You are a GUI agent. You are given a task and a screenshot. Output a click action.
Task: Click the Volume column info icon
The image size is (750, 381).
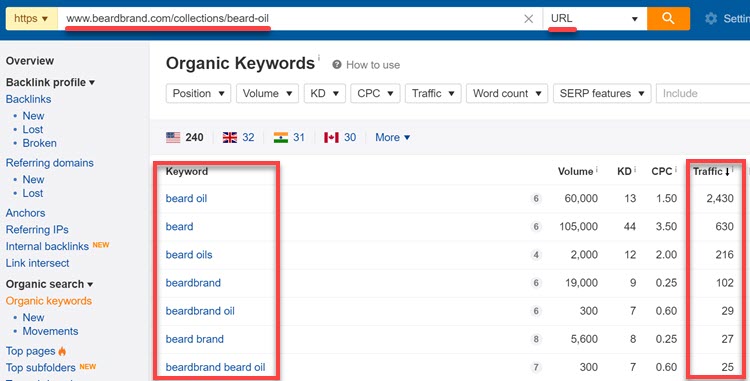[x=596, y=169]
